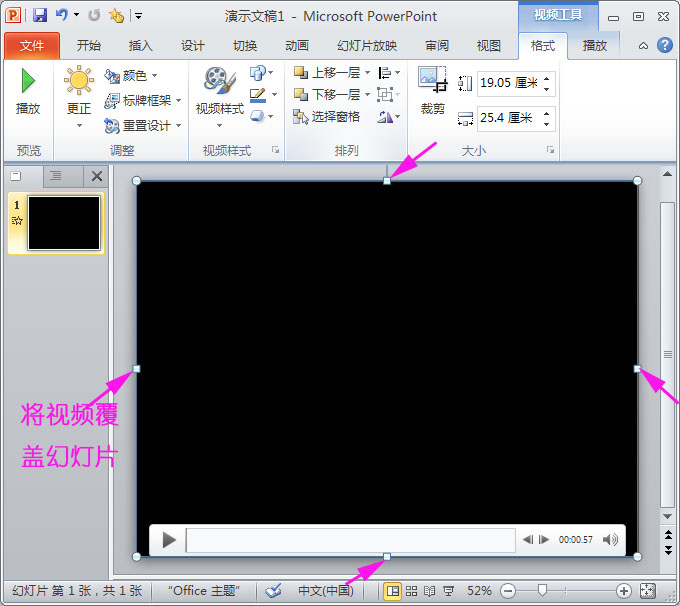Switch to the 动画 ribbon tab
680x606 pixels.
tap(297, 46)
